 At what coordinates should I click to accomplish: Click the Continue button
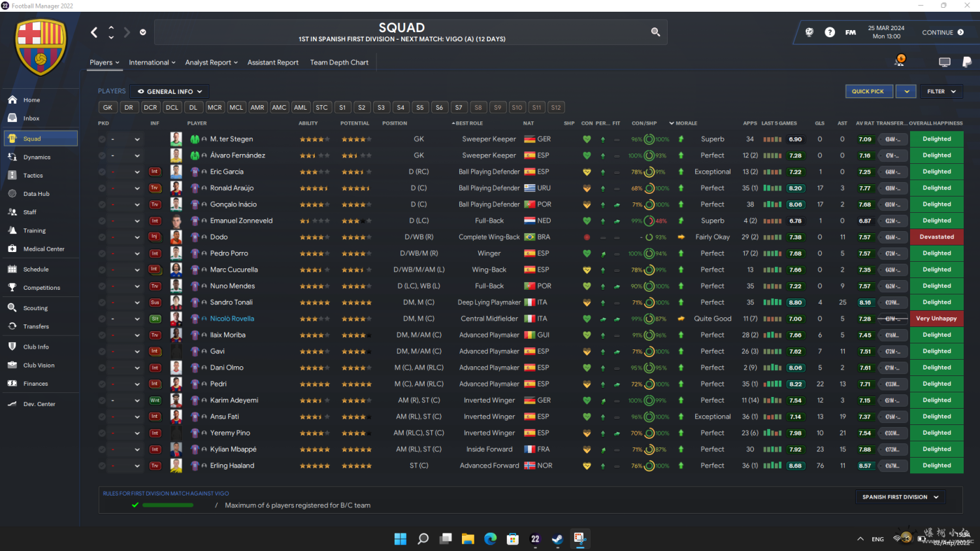[x=943, y=32]
